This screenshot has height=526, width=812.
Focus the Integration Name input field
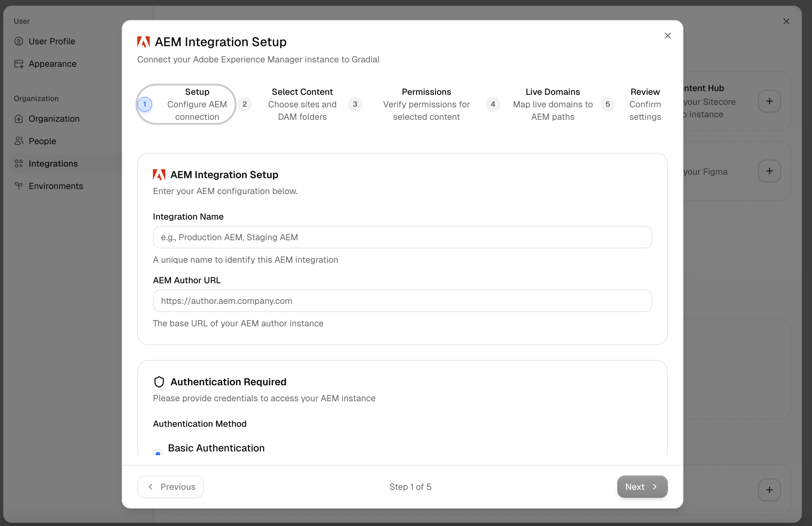[x=402, y=237]
